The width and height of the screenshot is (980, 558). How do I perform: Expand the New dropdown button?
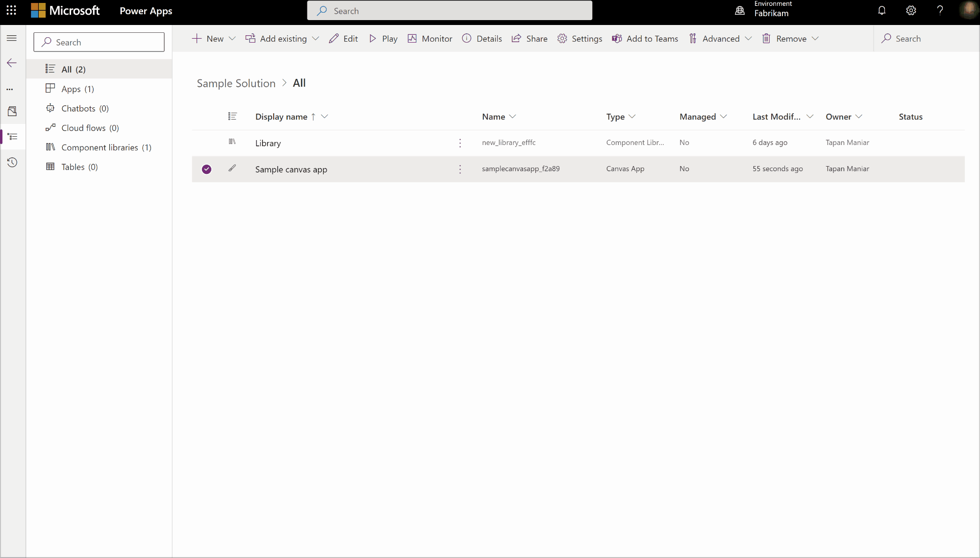[x=232, y=38]
